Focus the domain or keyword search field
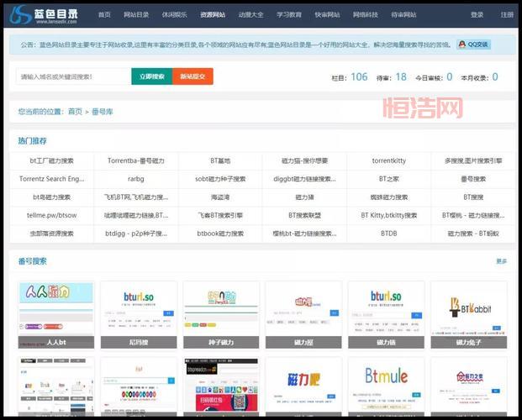 click(x=74, y=76)
